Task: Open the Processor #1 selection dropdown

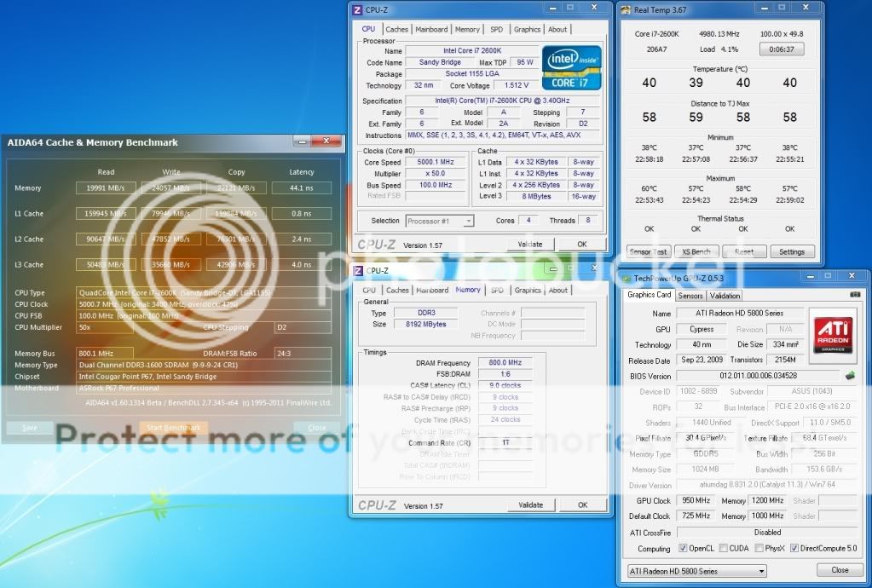Action: coord(440,221)
